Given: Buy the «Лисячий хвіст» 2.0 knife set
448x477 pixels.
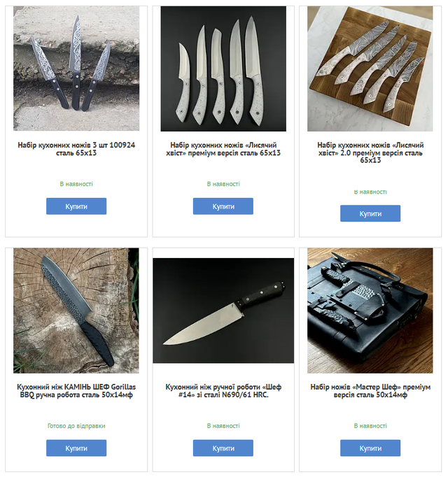Looking at the screenshot, I should click(x=370, y=213).
